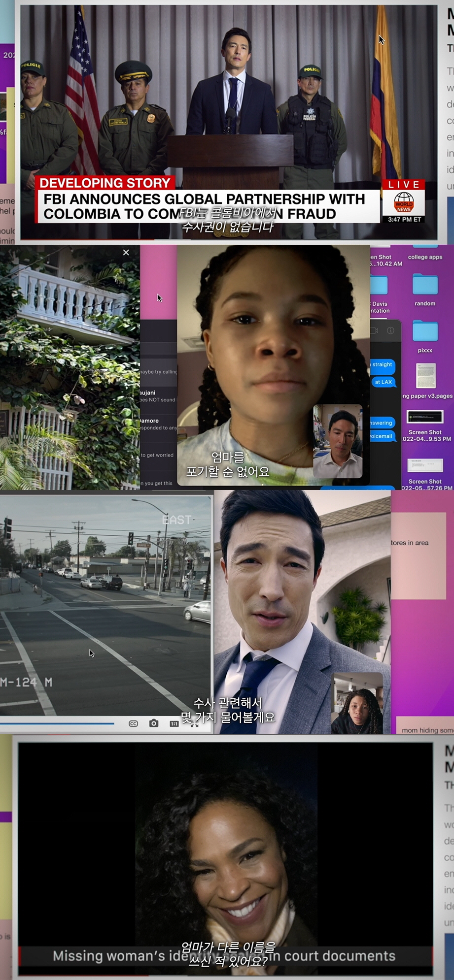This screenshot has width=454, height=980.
Task: Open 'amore' conversation in Messages list
Action: coord(158,424)
